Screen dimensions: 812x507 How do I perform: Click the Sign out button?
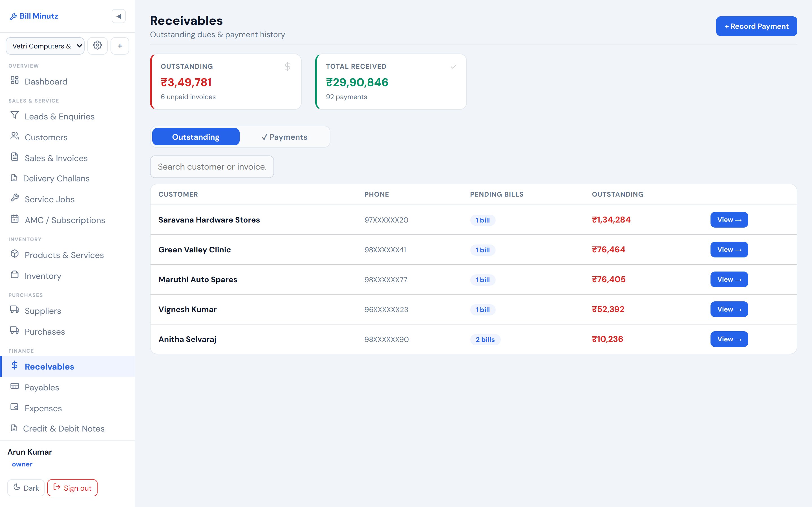tap(72, 488)
